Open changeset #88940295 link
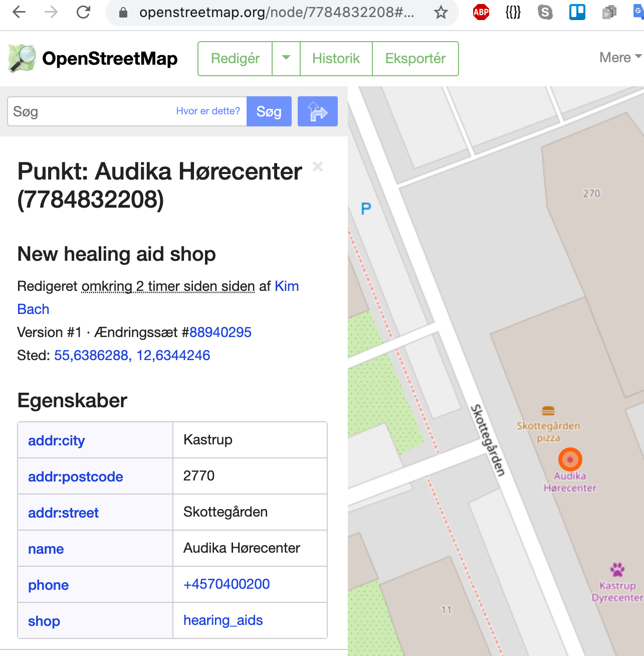 [x=220, y=333]
